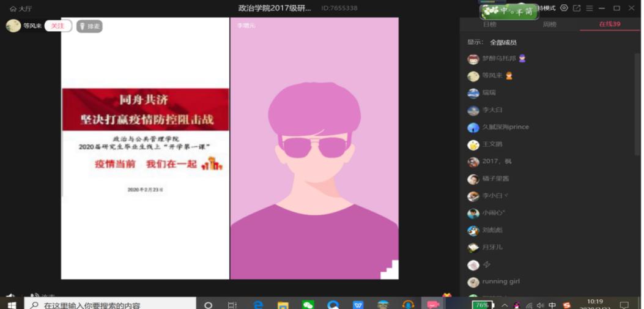Open Microsoft Edge from the taskbar
Image resolution: width=644 pixels, height=309 pixels.
click(258, 305)
